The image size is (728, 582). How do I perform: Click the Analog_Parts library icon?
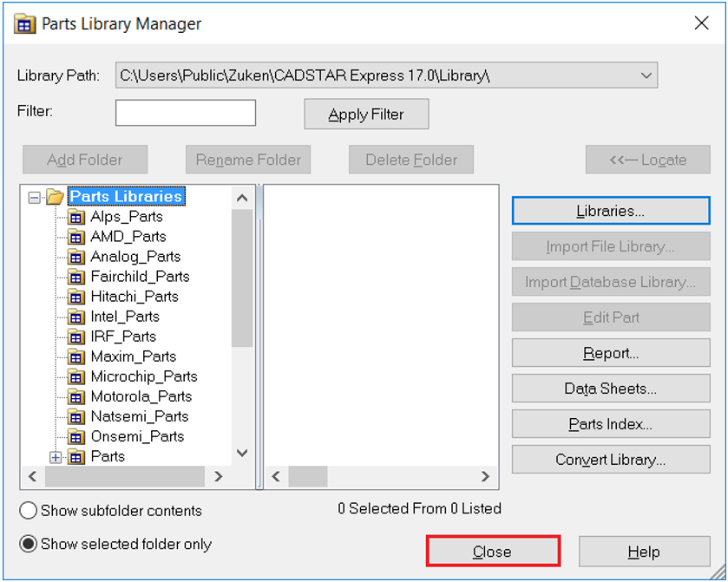76,257
